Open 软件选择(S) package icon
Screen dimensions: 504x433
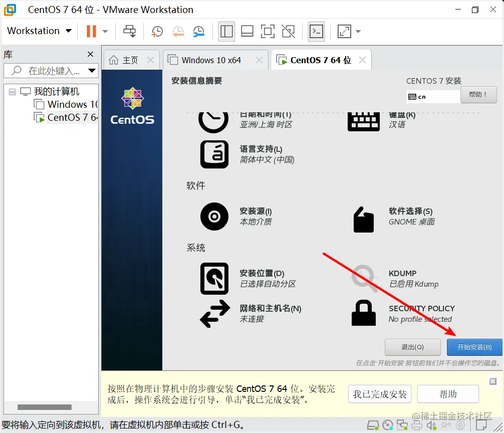(364, 219)
